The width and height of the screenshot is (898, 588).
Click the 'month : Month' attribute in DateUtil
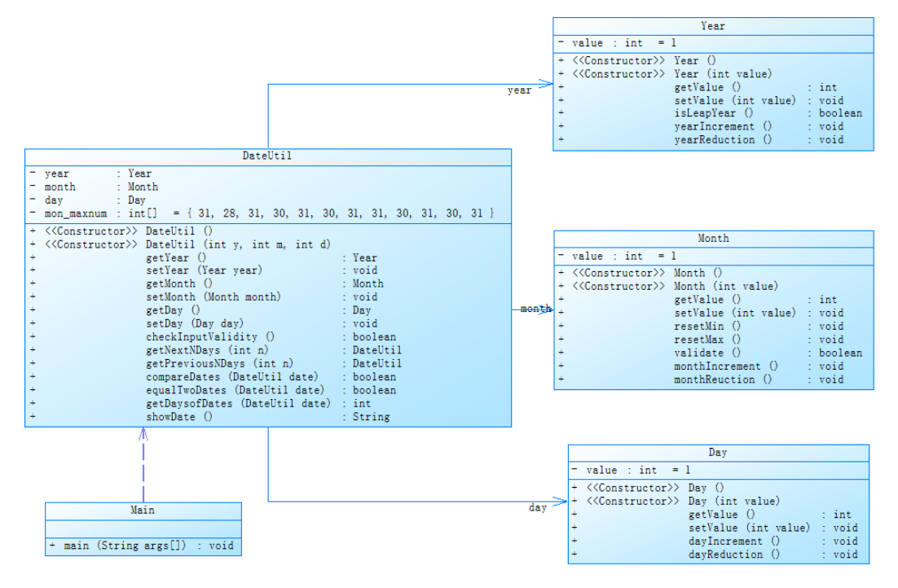tap(94, 186)
